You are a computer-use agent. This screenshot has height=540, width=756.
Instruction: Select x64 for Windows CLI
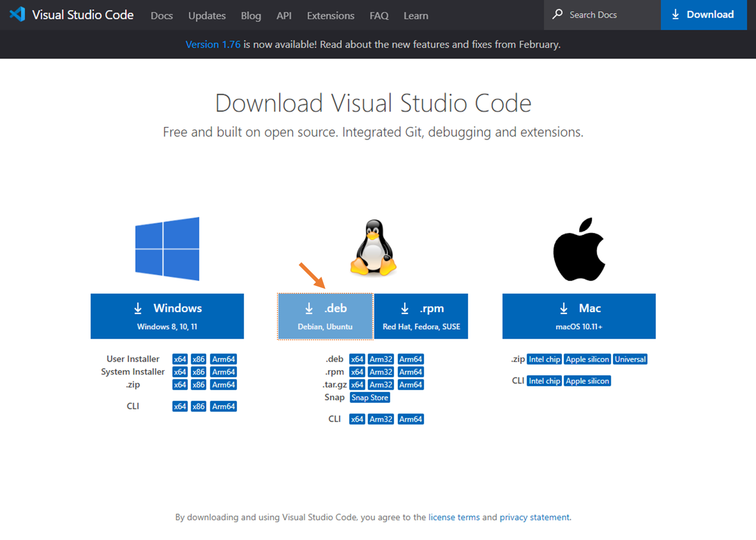180,406
